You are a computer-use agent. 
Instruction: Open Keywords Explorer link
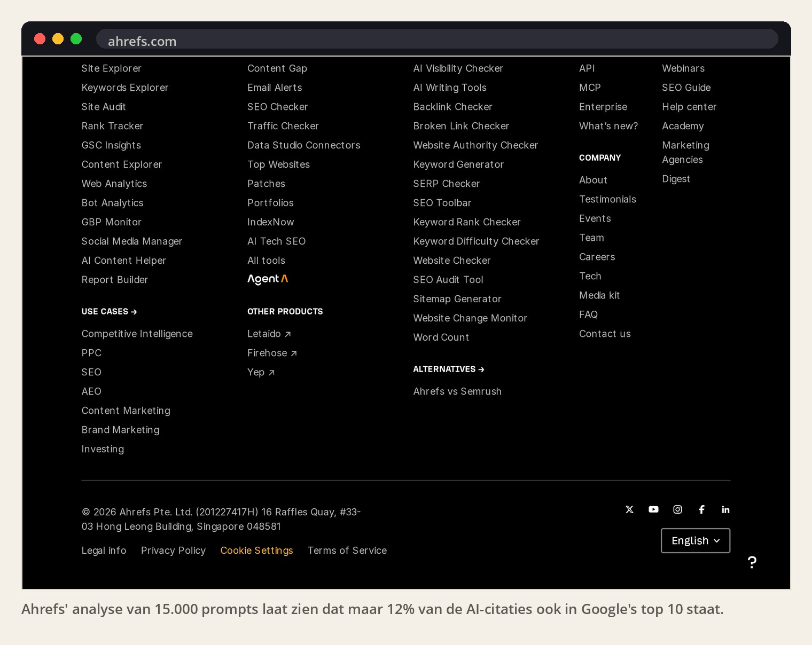tap(125, 88)
